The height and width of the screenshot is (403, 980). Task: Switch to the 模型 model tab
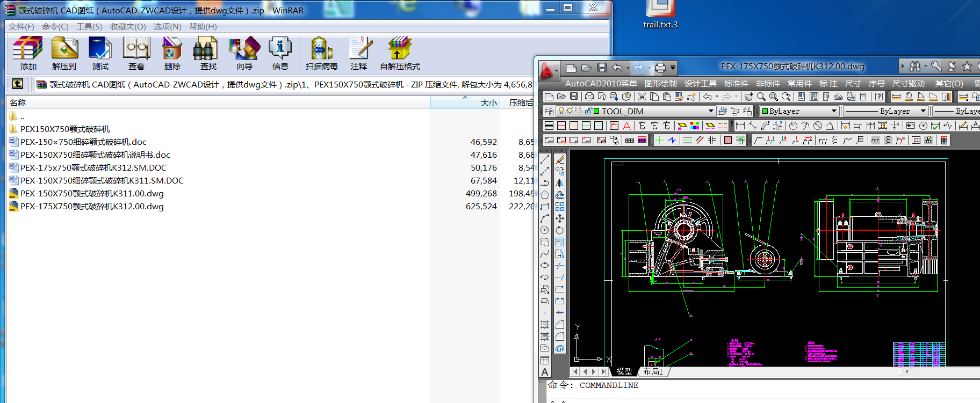(624, 371)
